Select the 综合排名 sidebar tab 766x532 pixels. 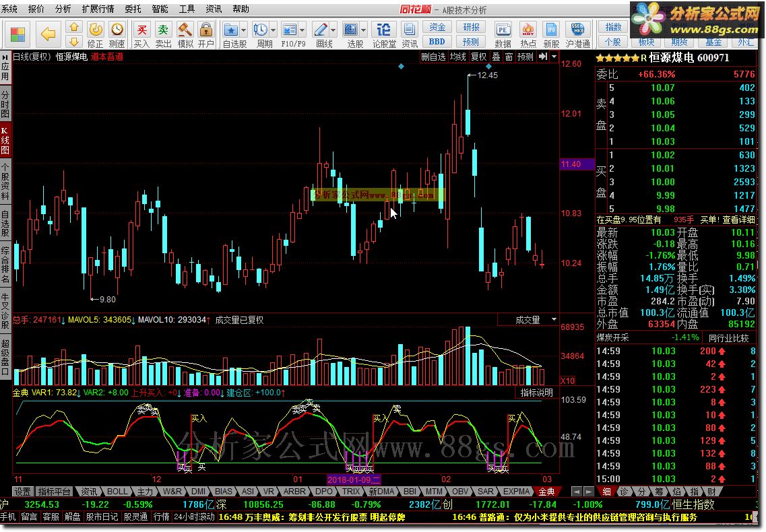tap(5, 265)
